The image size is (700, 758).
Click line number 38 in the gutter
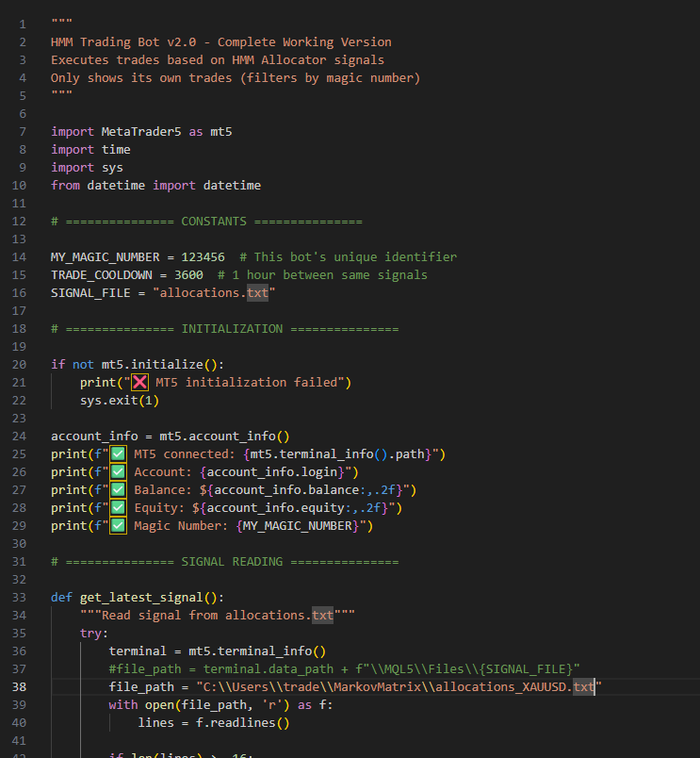(x=19, y=687)
